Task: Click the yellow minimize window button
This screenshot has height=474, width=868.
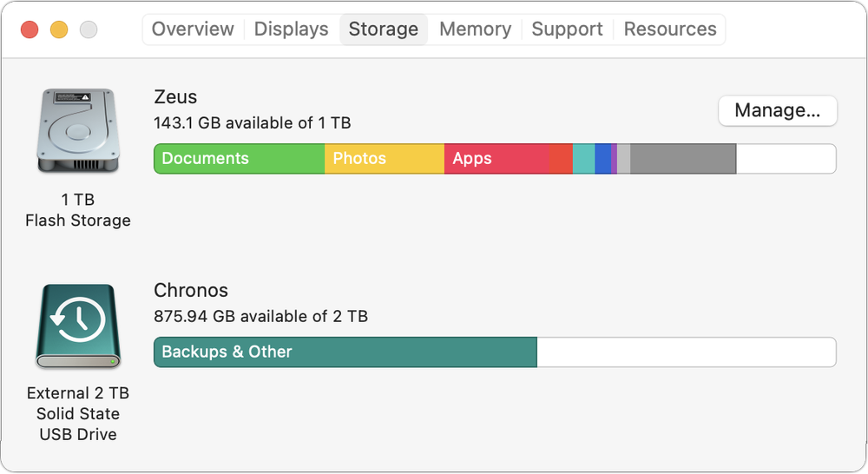Action: pyautogui.click(x=59, y=30)
